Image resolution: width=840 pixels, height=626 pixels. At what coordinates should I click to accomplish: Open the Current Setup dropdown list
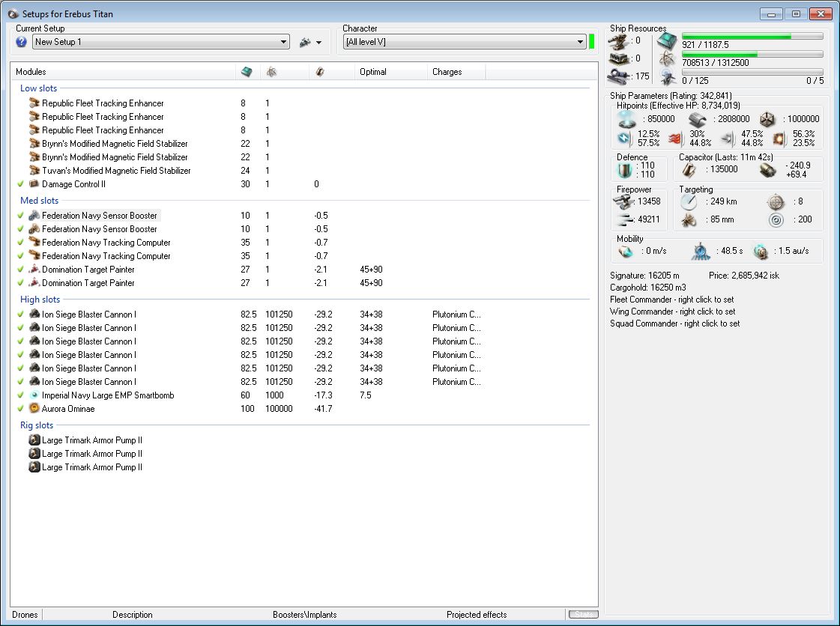(x=283, y=43)
